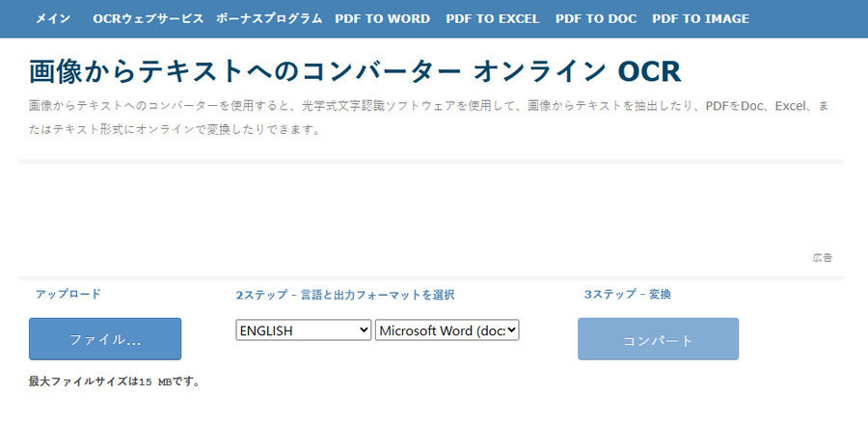Click the 広告 label
Viewport: 868px width, 421px height.
[823, 257]
